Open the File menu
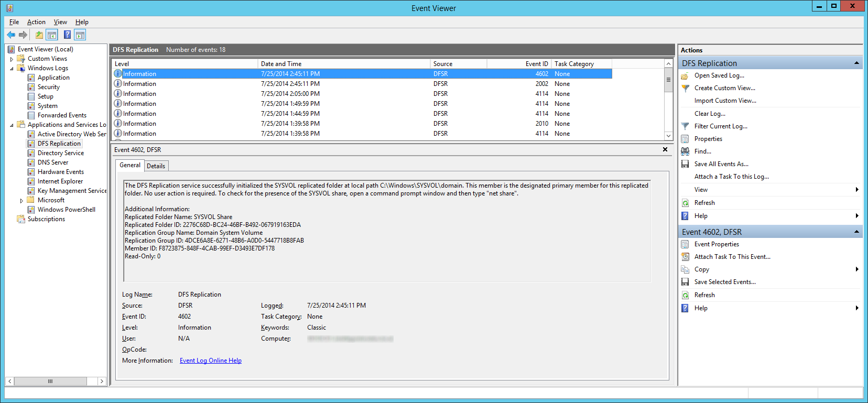Image resolution: width=868 pixels, height=403 pixels. click(14, 22)
